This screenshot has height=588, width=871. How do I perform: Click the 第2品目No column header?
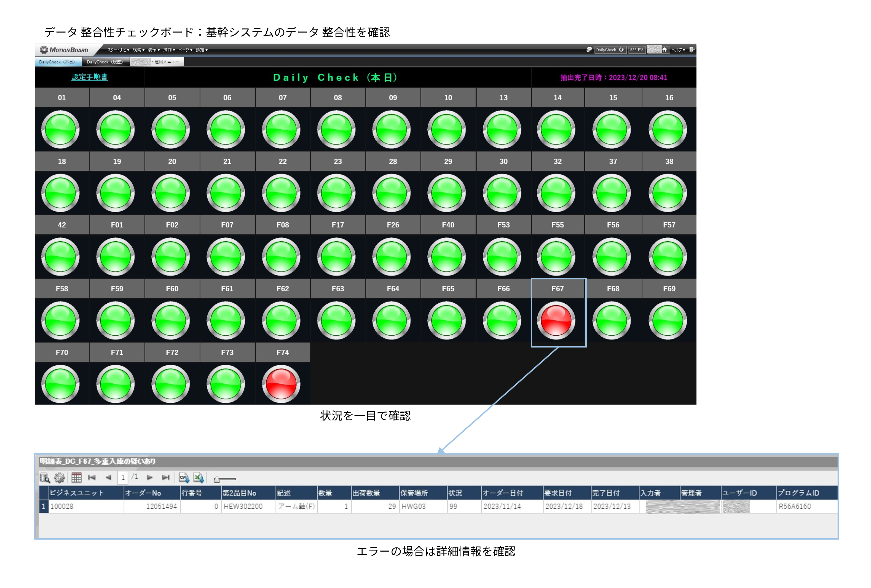coord(248,493)
